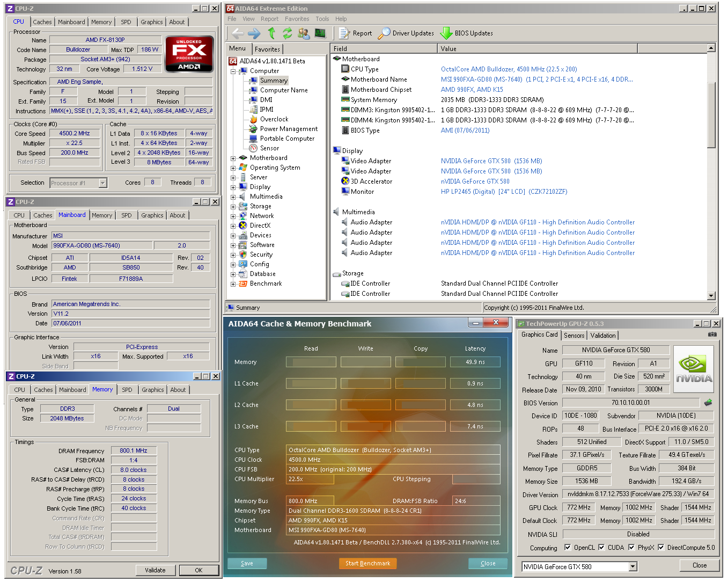Click OK button in CPU-Z
This screenshot has width=728, height=582.
pos(198,570)
